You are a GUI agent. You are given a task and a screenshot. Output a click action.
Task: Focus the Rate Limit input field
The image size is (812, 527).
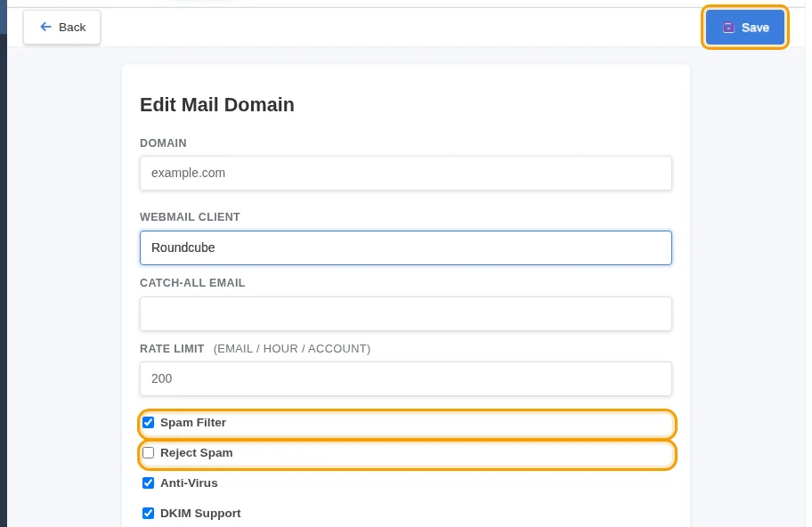coord(405,378)
